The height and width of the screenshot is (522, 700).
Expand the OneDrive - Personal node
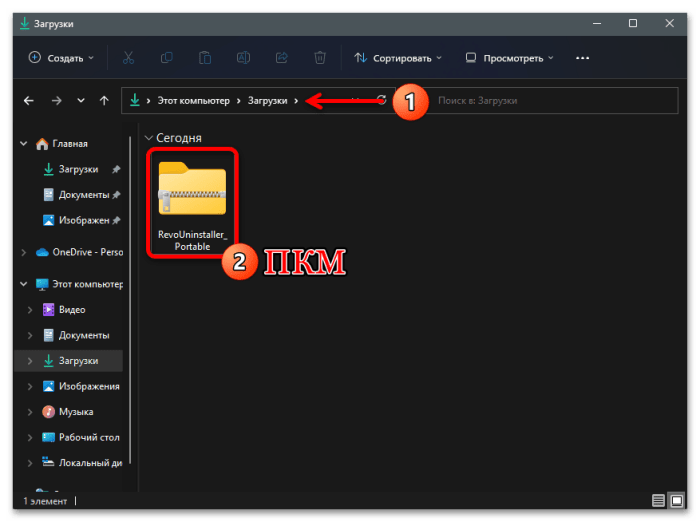tap(24, 252)
